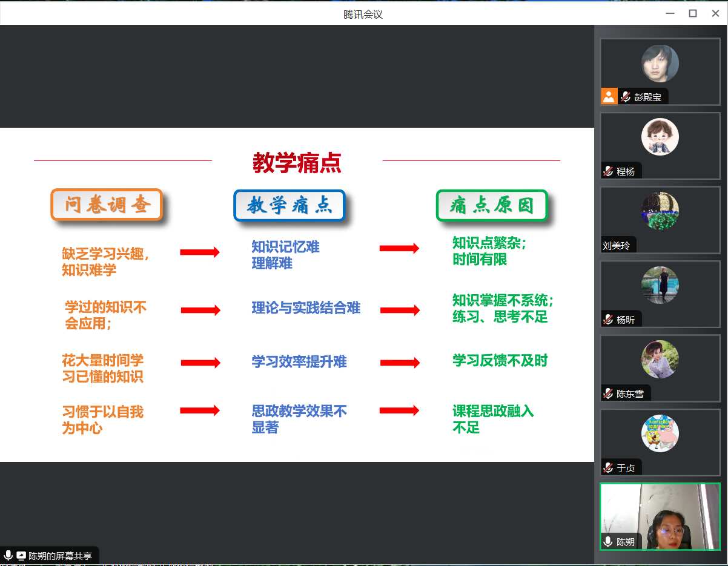The height and width of the screenshot is (566, 728).
Task: Click the 陈朔的屏幕共享 label
Action: (x=61, y=555)
